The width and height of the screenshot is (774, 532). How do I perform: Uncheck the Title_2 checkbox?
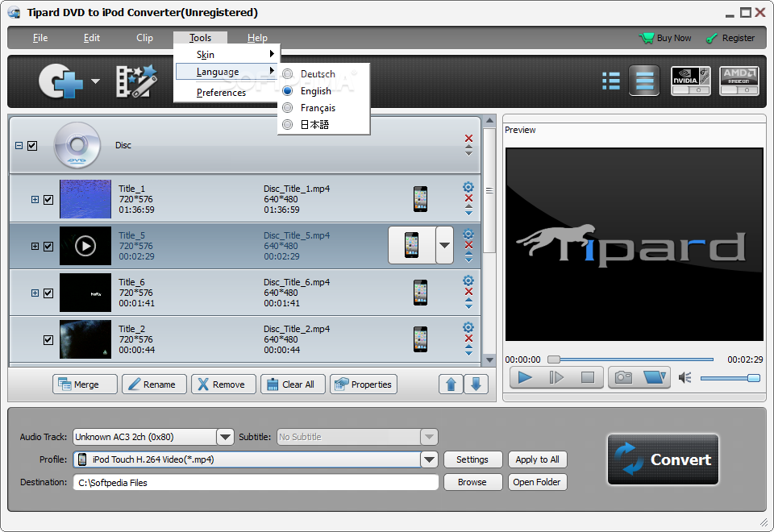point(48,340)
